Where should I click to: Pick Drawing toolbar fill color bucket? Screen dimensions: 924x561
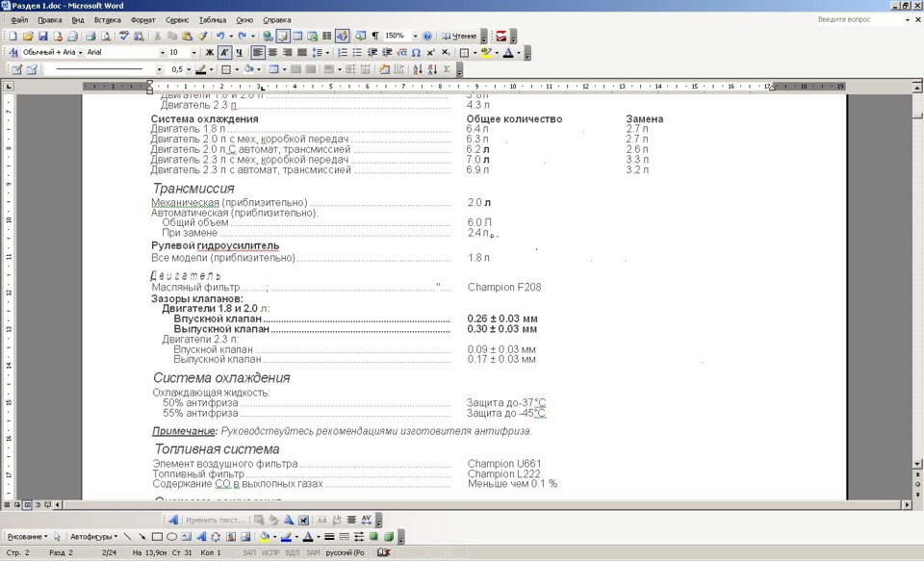(x=265, y=537)
